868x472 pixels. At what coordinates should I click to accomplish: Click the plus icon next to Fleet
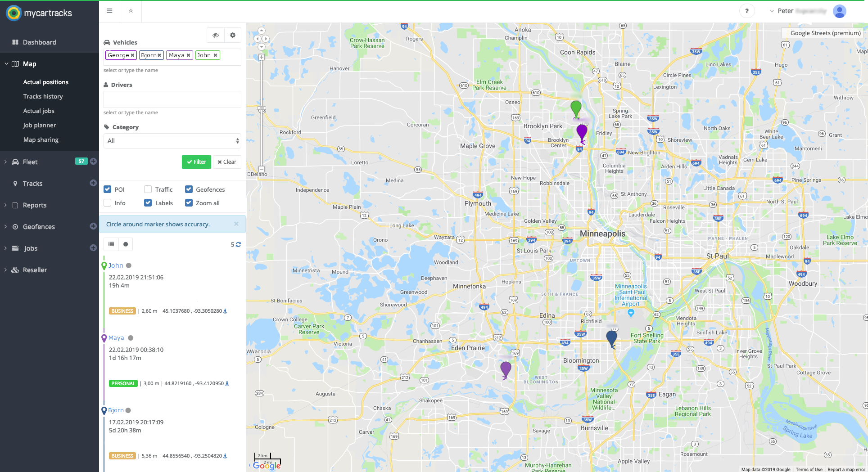(x=93, y=162)
